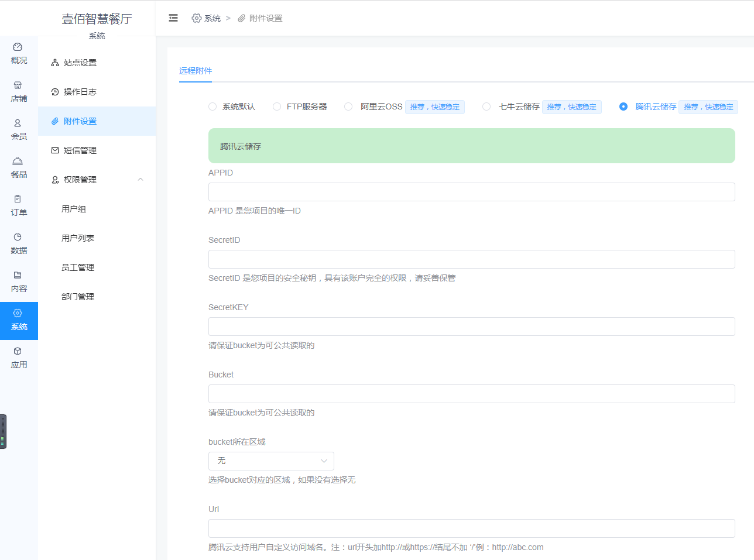Screen dimensions: 754x560
Task: Click the 阿里云OSS 推荐，快速稳定 tag
Action: [x=435, y=107]
